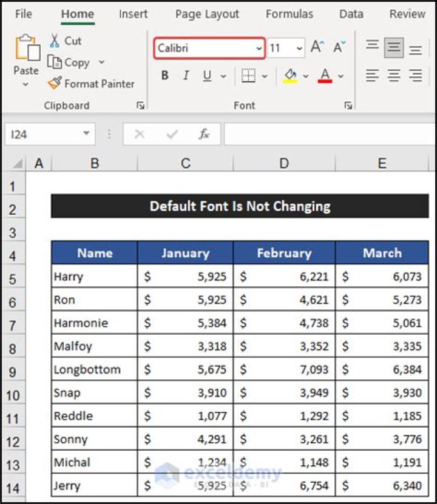This screenshot has height=504, width=437.
Task: Align text left
Action: 373,76
